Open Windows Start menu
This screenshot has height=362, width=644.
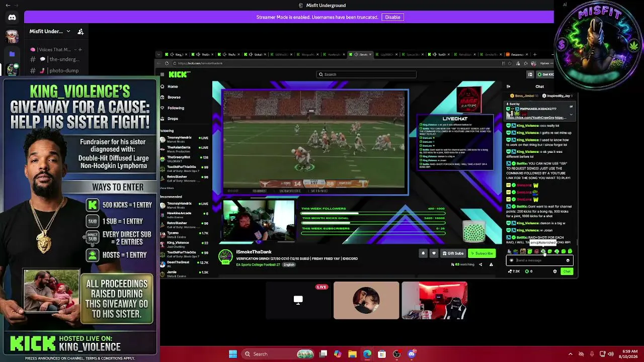(x=233, y=354)
